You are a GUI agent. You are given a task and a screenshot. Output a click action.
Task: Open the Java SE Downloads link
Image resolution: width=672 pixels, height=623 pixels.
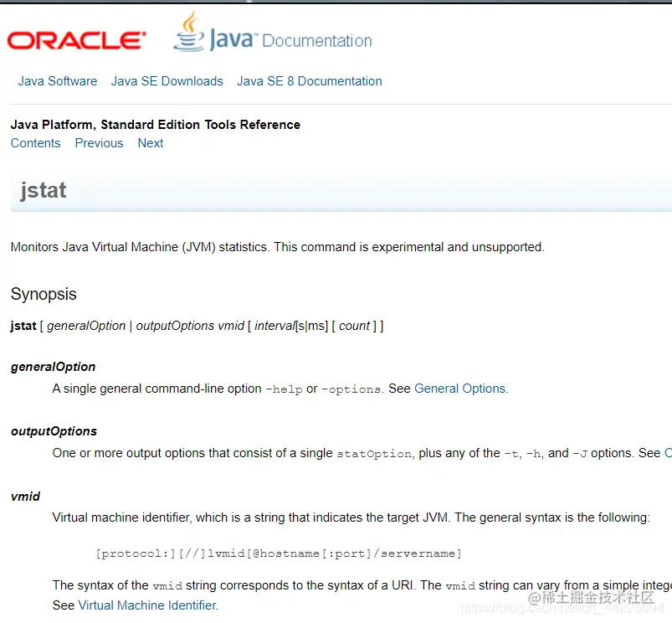167,81
